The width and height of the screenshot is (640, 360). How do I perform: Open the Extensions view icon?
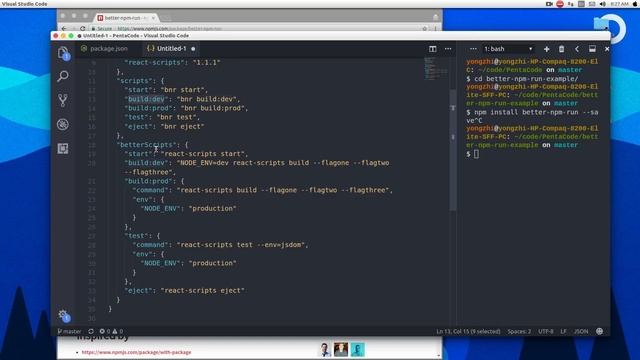pos(63,149)
